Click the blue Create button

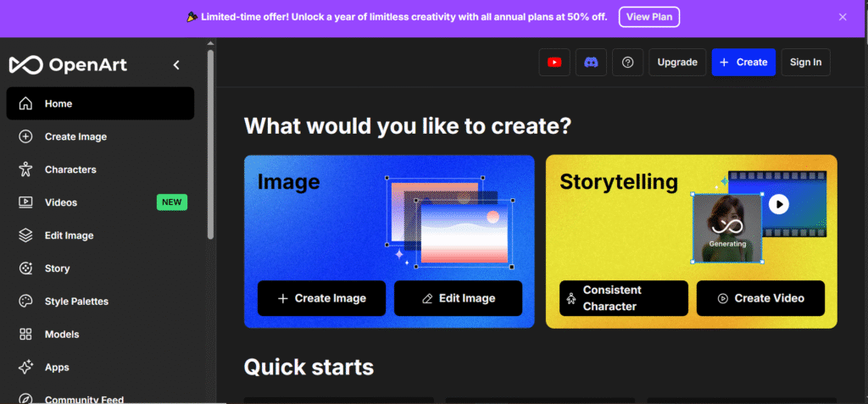(743, 63)
